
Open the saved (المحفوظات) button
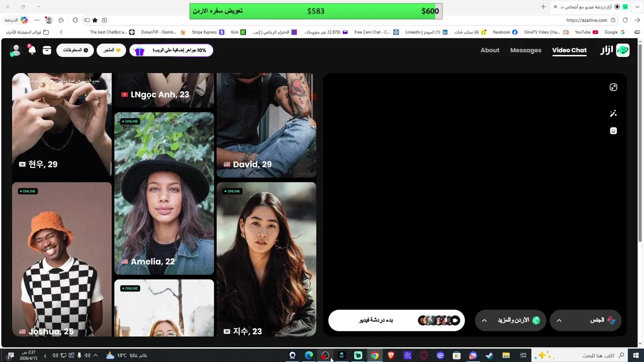75,50
